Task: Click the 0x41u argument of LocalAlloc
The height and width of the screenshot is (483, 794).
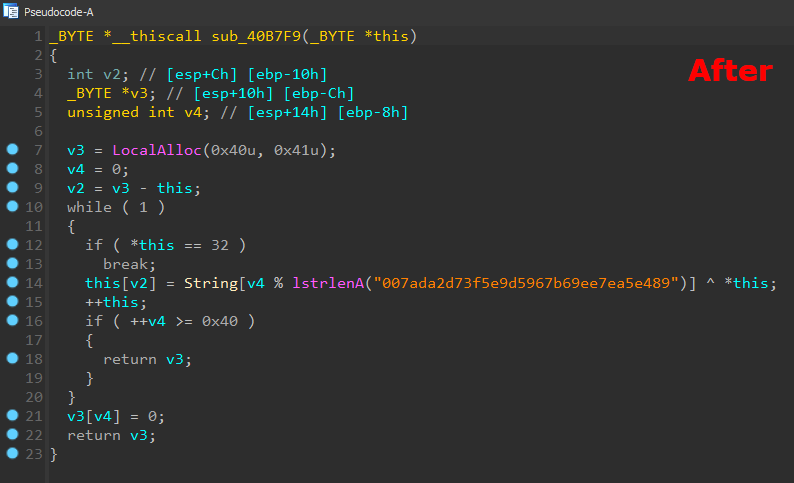Action: coord(296,150)
